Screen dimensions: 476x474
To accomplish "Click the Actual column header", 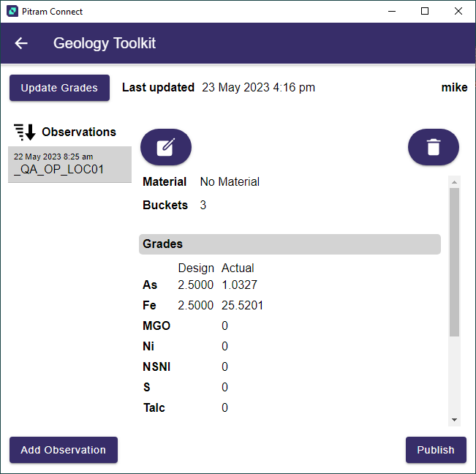I will pos(238,268).
